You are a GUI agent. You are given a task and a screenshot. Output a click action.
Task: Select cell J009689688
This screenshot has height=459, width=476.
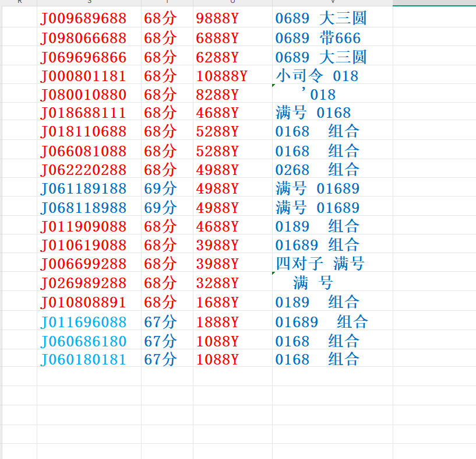point(89,17)
